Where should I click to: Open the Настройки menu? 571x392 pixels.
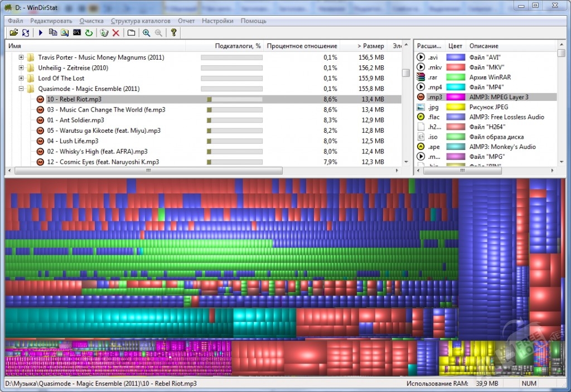217,21
